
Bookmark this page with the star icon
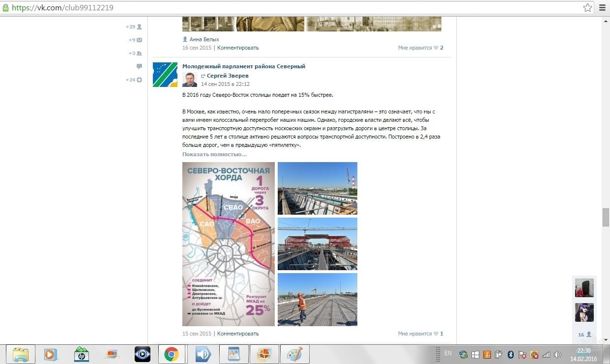(587, 8)
